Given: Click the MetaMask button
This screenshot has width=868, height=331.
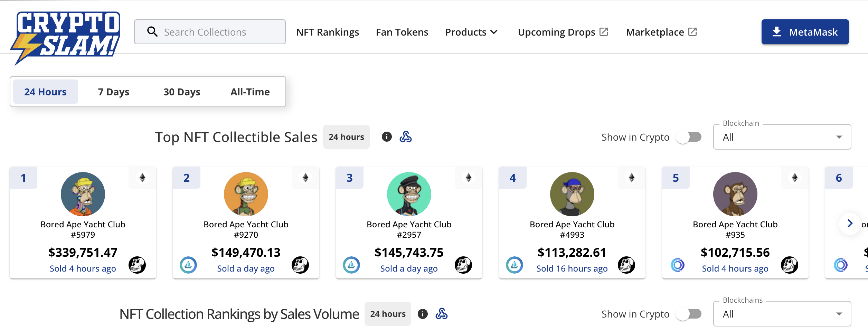Looking at the screenshot, I should 805,32.
